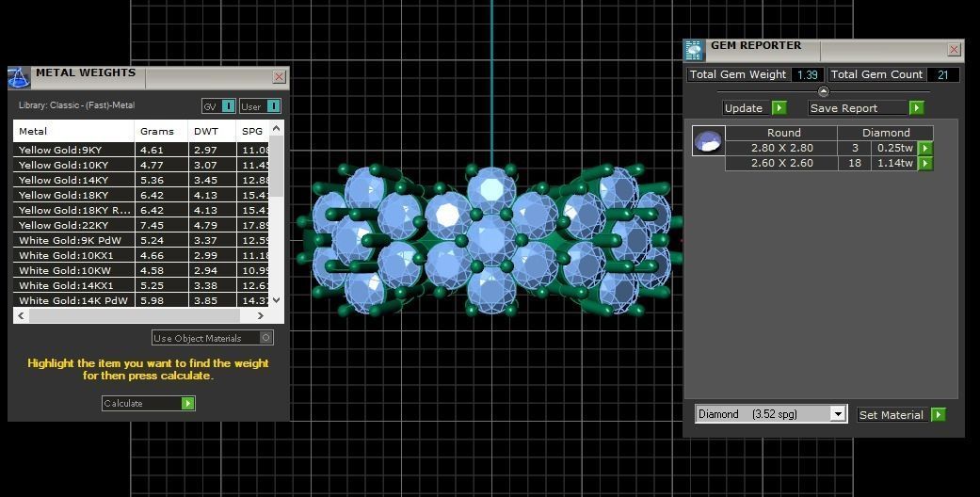
Task: Close the Metal Weights panel
Action: click(279, 76)
